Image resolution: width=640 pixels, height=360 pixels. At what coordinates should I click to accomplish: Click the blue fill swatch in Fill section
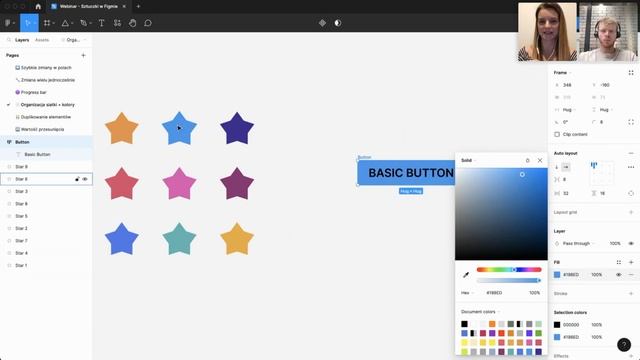(x=557, y=275)
